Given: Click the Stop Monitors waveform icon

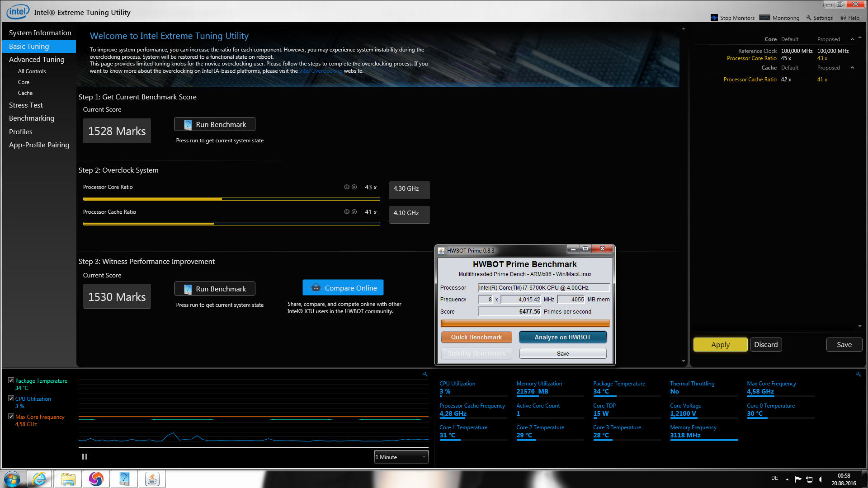Looking at the screenshot, I should click(714, 18).
